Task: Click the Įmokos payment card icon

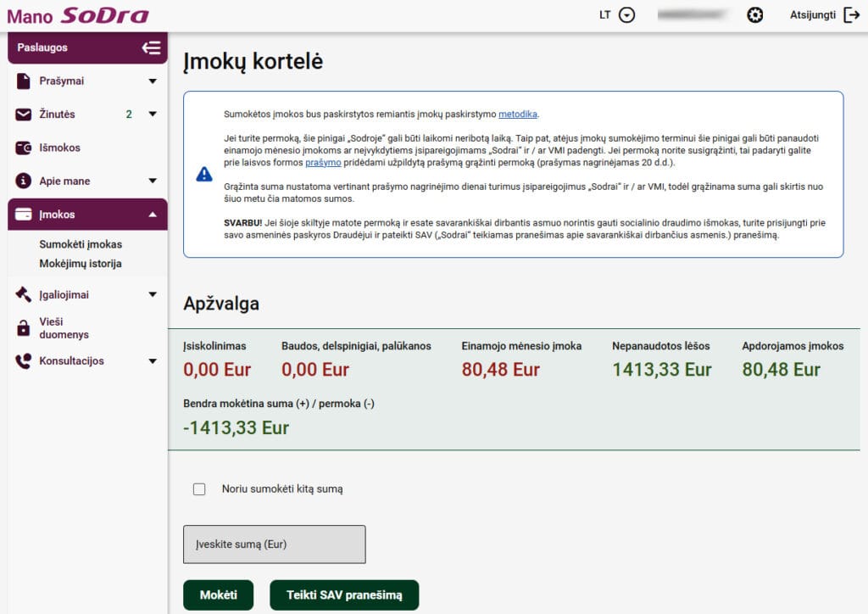Action: pyautogui.click(x=21, y=214)
